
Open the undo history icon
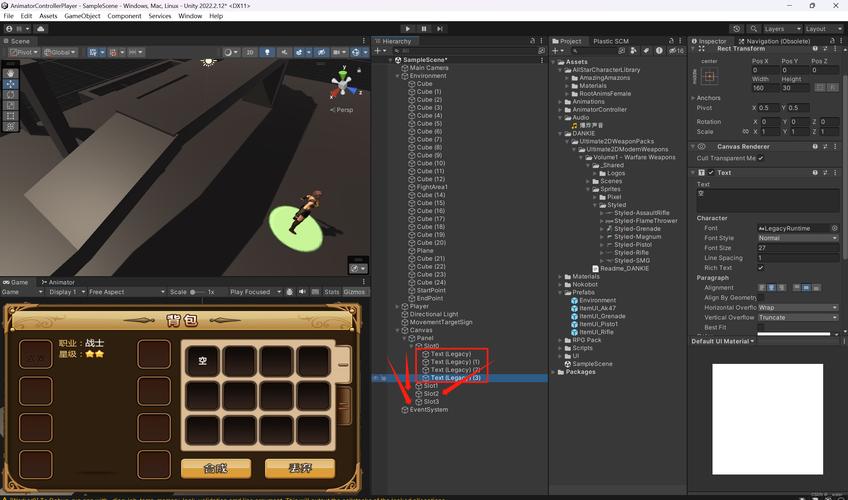point(737,29)
